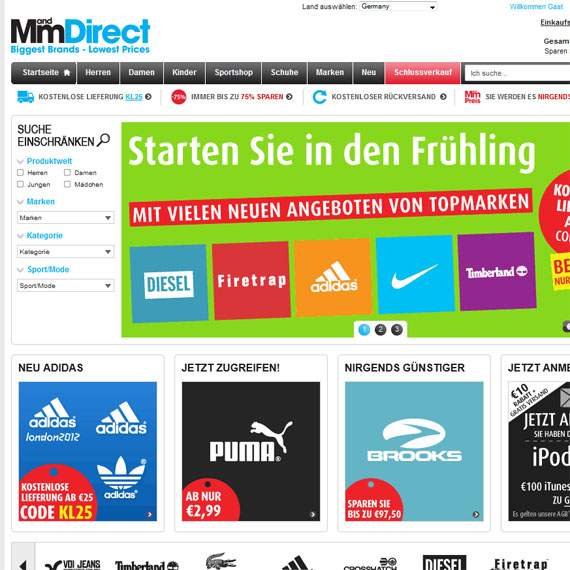The height and width of the screenshot is (570, 570).
Task: Open the Marken dropdown filter
Action: (65, 218)
